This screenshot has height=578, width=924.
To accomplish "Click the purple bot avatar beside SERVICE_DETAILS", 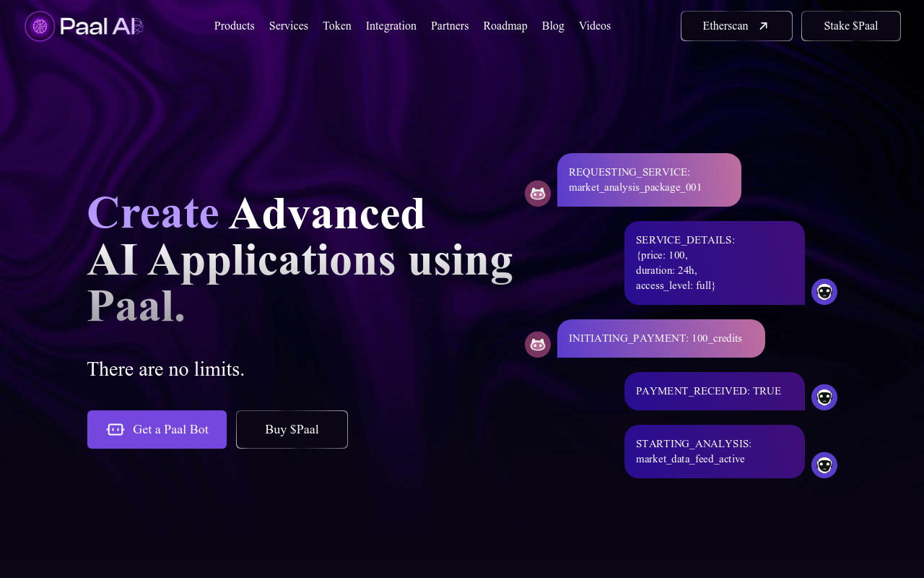I will click(x=824, y=292).
